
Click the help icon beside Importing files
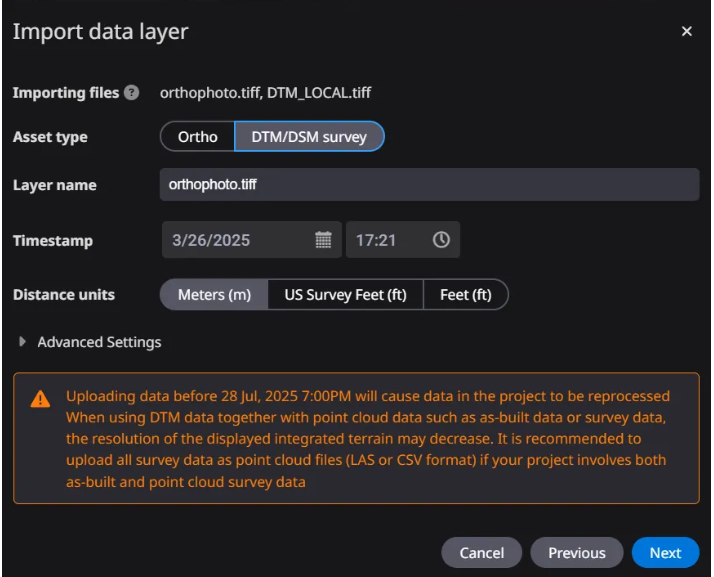tap(131, 93)
